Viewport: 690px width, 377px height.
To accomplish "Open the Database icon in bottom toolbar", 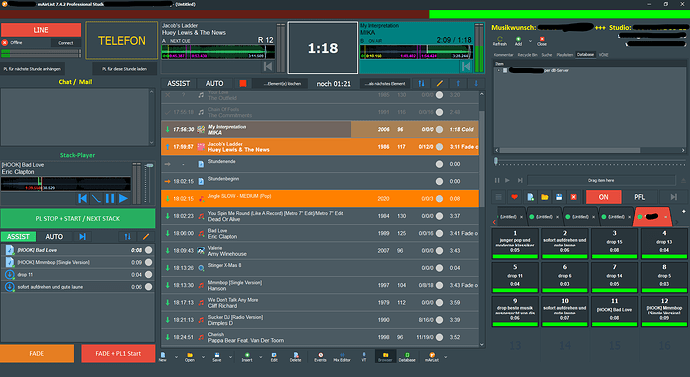I will point(407,357).
